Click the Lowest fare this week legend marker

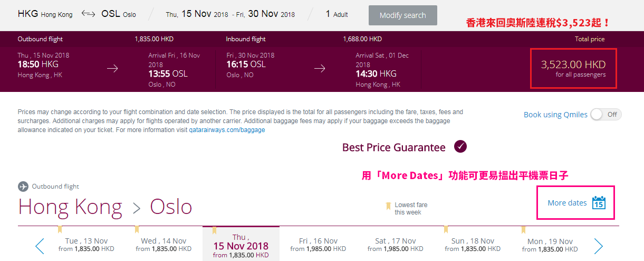pyautogui.click(x=389, y=206)
